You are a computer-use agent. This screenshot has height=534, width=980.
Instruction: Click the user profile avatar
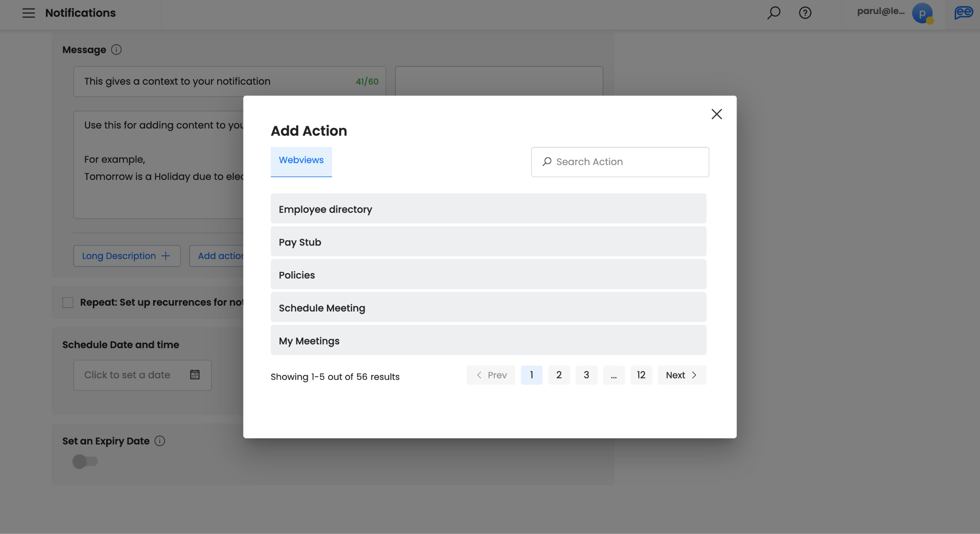point(922,13)
